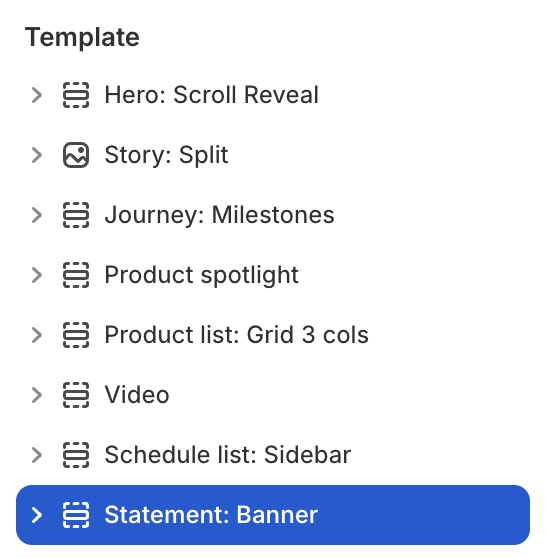The image size is (546, 558).
Task: Select the Video section label
Action: (x=137, y=395)
